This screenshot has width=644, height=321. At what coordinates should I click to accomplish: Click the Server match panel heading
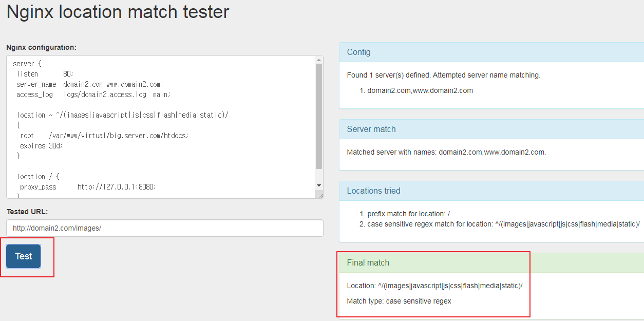click(x=371, y=129)
